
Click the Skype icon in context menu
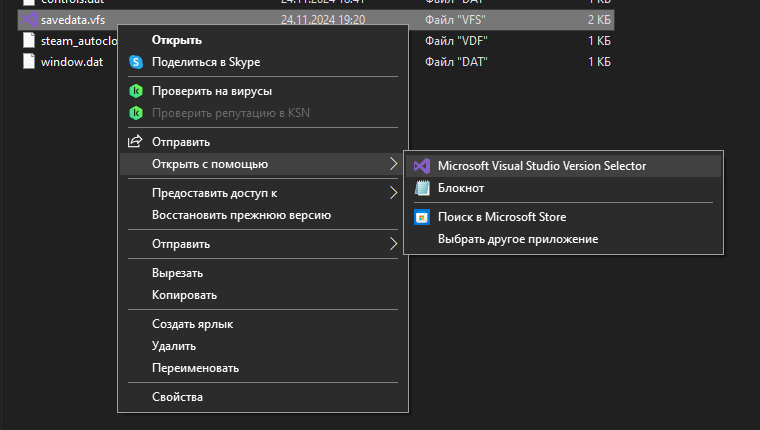(x=136, y=62)
